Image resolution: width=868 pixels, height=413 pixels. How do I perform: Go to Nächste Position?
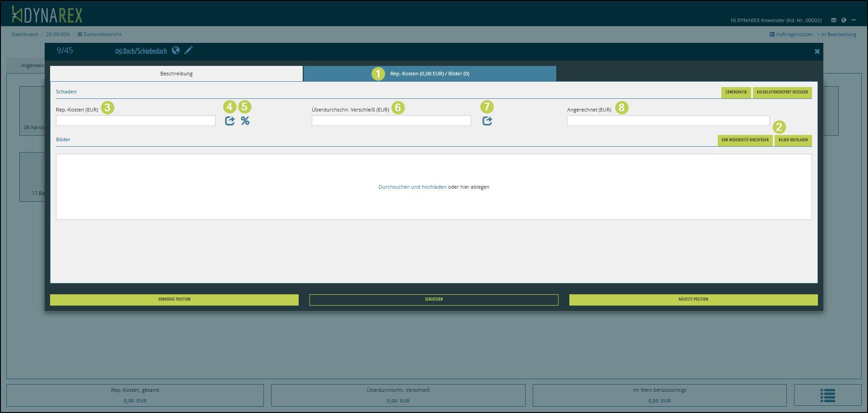[x=693, y=299]
